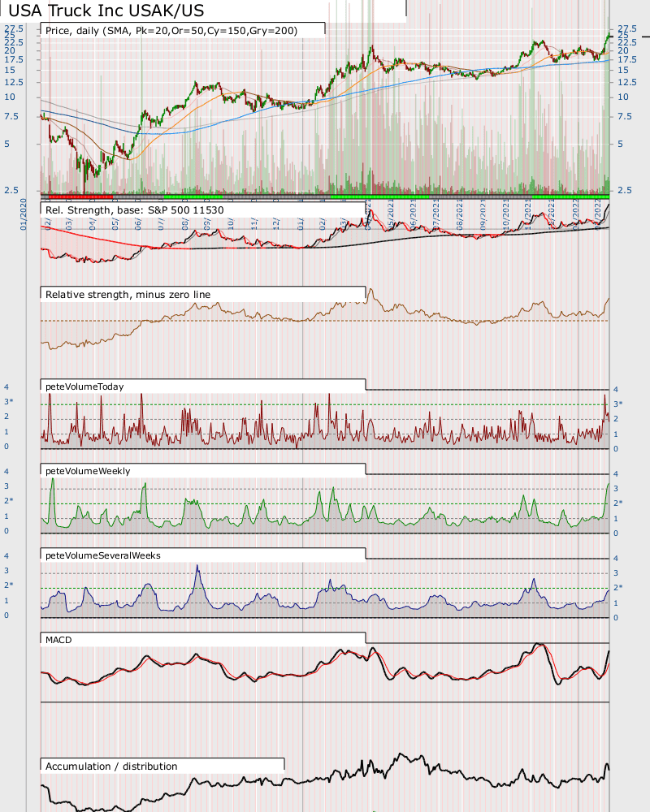Select the Relative strength, minus zero line label
650x812 pixels.
point(128,295)
